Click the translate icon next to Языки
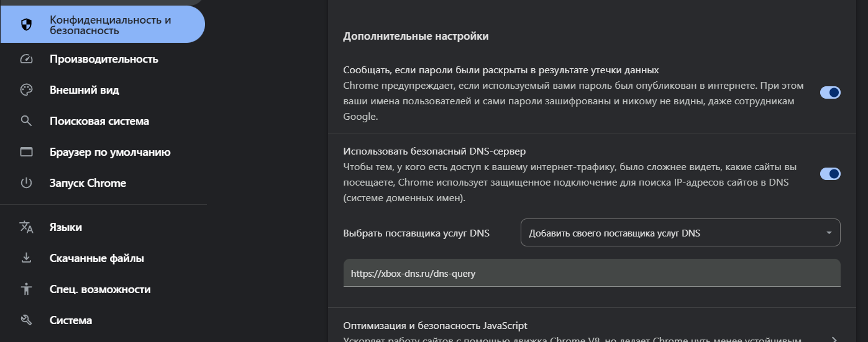 click(26, 227)
